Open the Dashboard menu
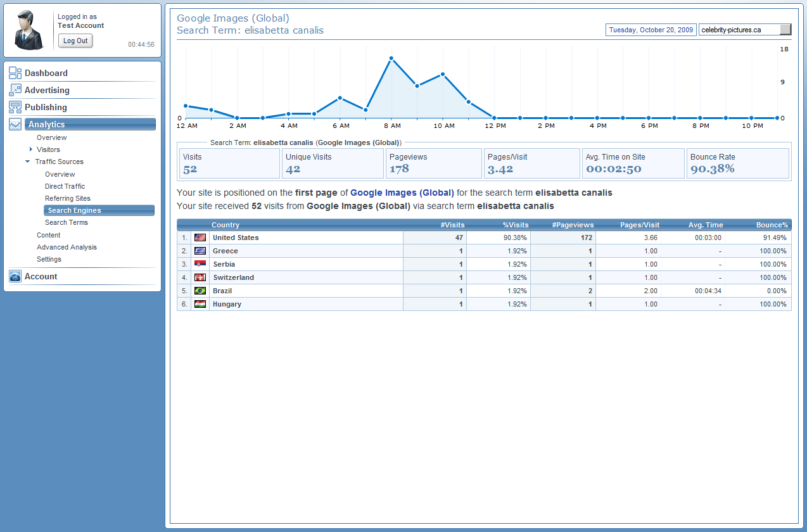The width and height of the screenshot is (807, 532). point(46,73)
